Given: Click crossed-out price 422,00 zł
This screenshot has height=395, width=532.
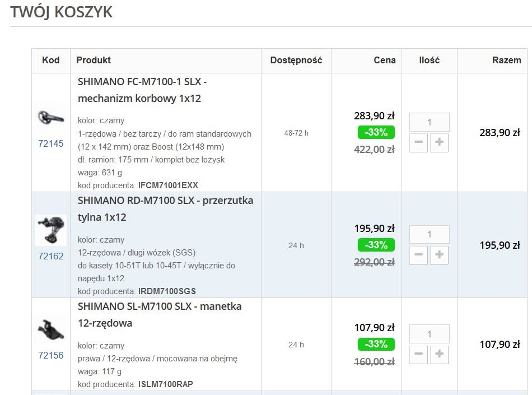Looking at the screenshot, I should click(x=374, y=149).
